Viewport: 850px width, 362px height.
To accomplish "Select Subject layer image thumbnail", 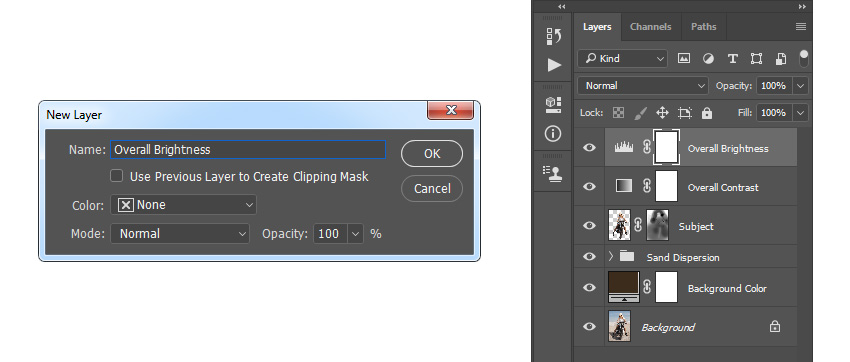I will [620, 225].
